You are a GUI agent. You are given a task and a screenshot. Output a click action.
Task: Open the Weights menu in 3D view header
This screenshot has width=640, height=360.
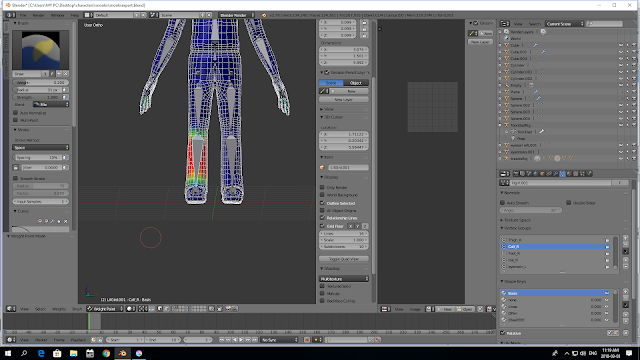click(x=59, y=309)
